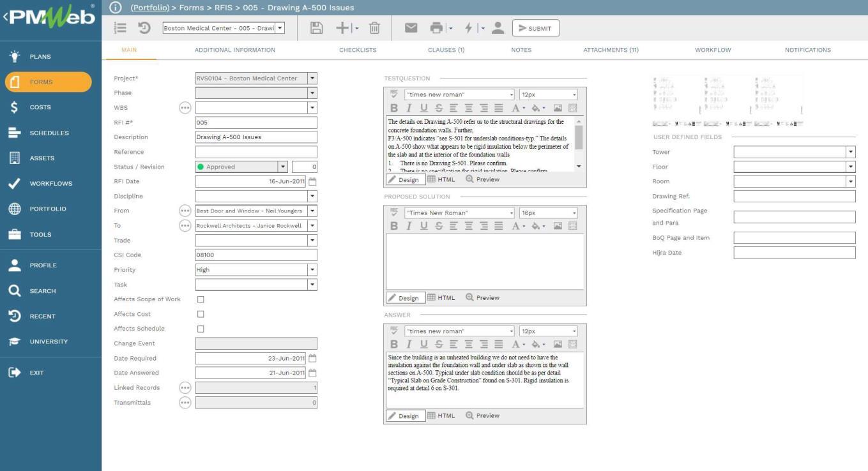Open the WBS ellipsis lookup button
This screenshot has width=868, height=471.
coord(185,108)
